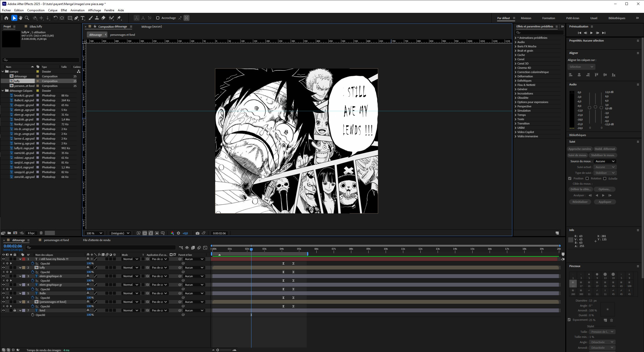Image resolution: width=644 pixels, height=352 pixels.
Task: Select the Clone Stamp tool
Action: (x=97, y=18)
